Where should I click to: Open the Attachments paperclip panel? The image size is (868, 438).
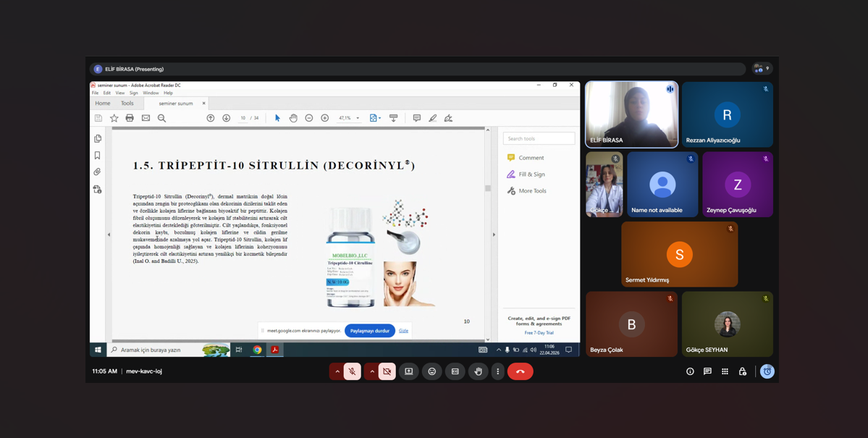pyautogui.click(x=98, y=172)
